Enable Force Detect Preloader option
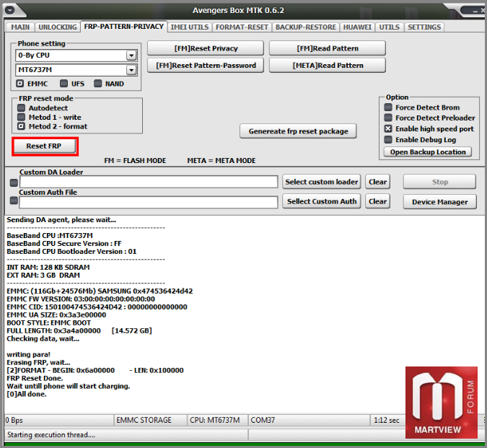Image resolution: width=487 pixels, height=448 pixels. (388, 118)
